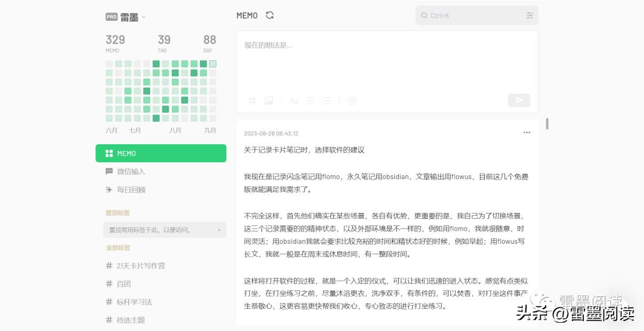Insert a tag with the # editor icon

click(252, 101)
